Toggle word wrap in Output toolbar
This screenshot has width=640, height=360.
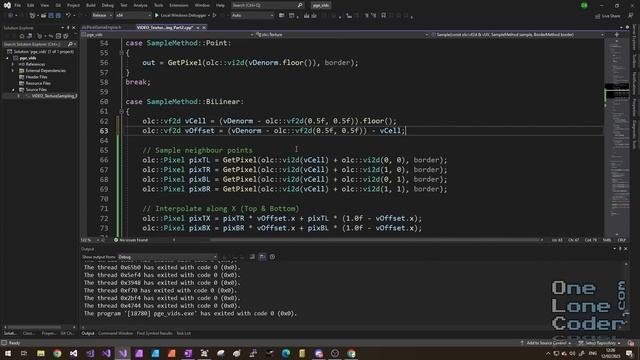(262, 257)
